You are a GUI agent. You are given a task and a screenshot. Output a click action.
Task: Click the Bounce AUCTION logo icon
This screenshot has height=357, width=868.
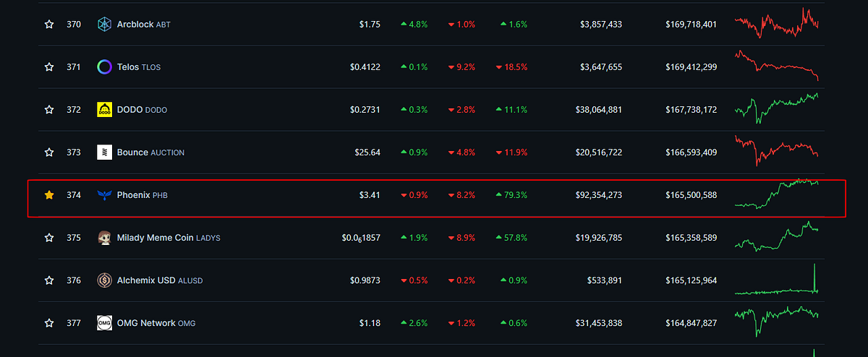click(104, 152)
